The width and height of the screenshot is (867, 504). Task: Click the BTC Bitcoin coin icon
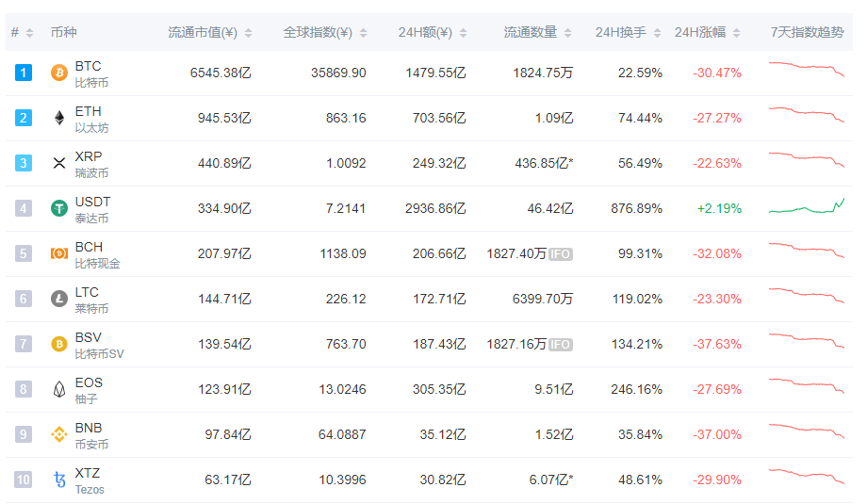(59, 73)
